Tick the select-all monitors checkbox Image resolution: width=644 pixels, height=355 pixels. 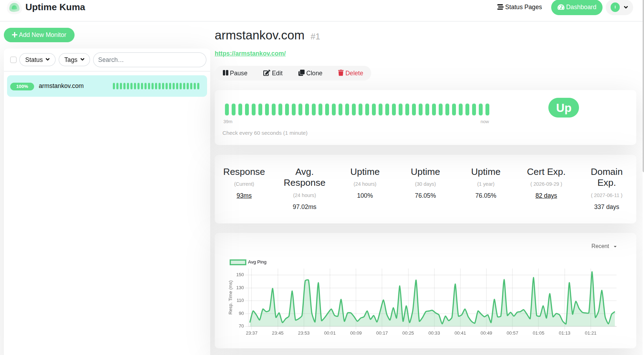(x=13, y=60)
